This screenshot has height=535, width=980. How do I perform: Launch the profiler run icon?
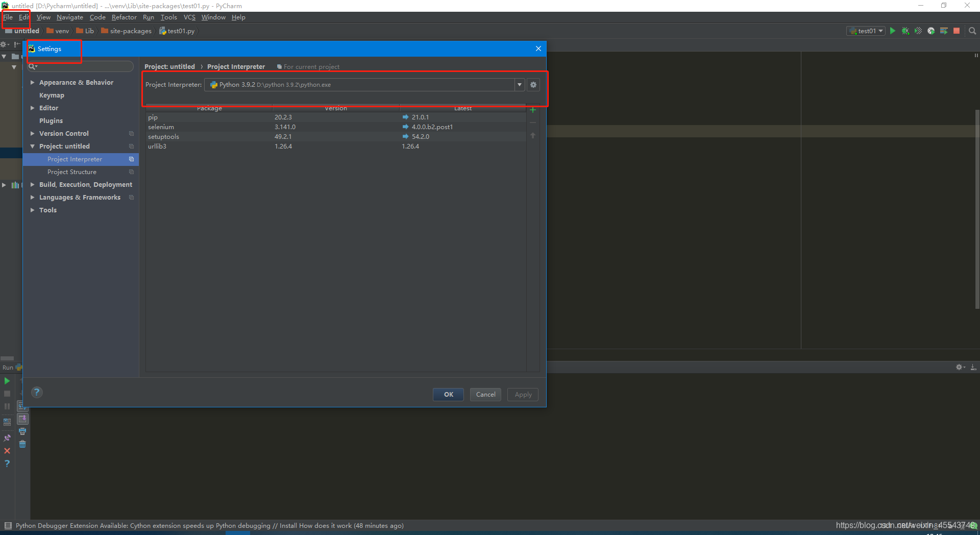(931, 31)
